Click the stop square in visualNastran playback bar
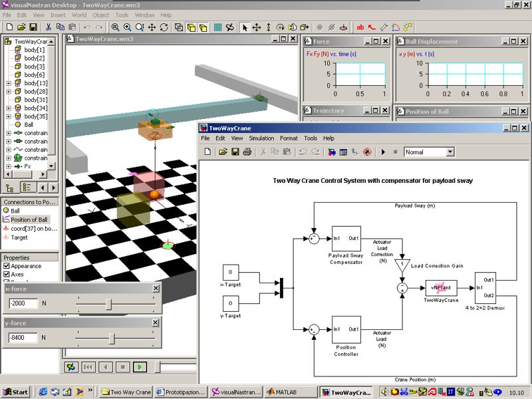The width and height of the screenshot is (532, 399). coord(122,367)
